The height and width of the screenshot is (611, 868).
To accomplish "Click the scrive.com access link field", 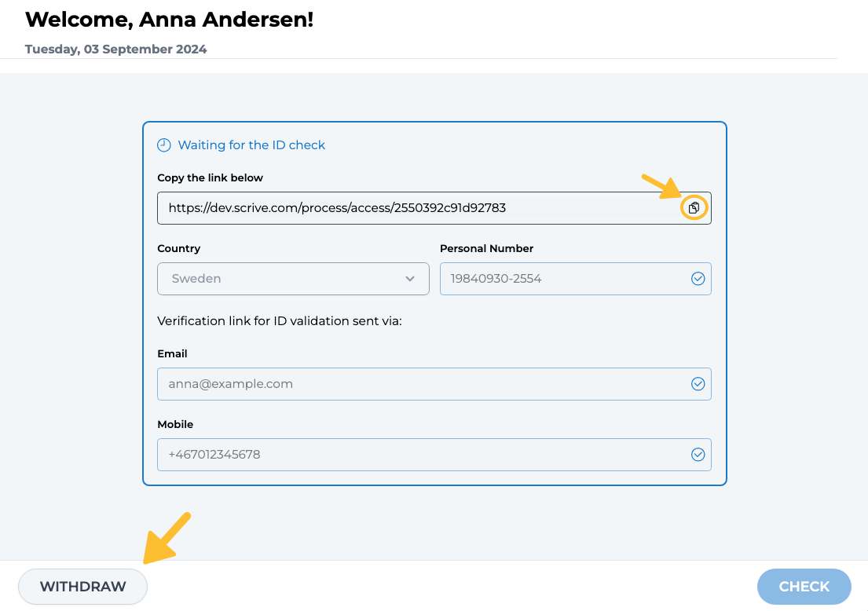I will [416, 208].
